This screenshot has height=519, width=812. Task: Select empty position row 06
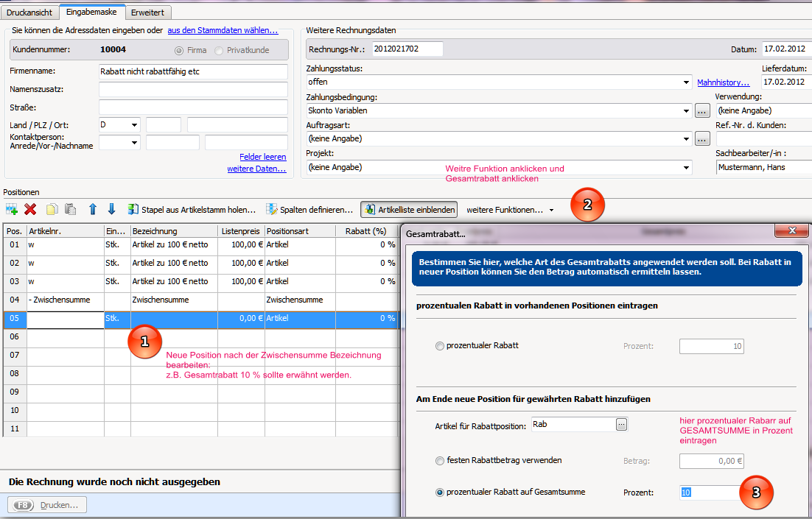point(201,337)
